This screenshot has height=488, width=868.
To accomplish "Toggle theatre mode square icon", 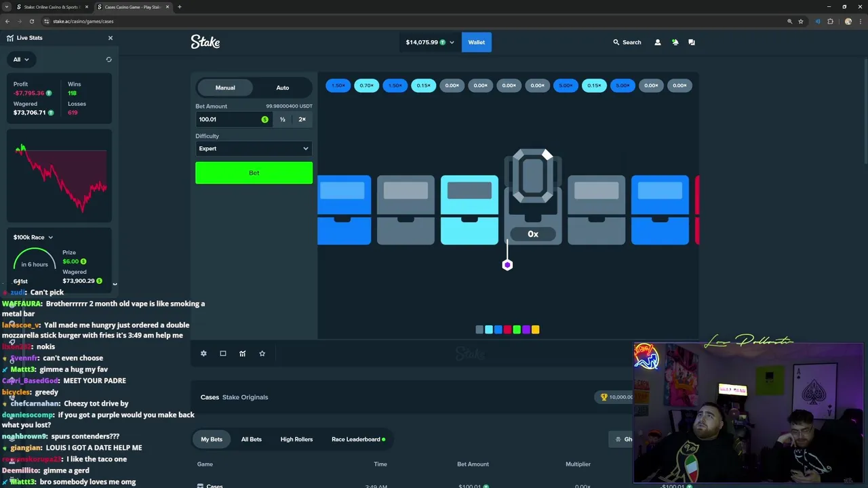I will pos(223,353).
